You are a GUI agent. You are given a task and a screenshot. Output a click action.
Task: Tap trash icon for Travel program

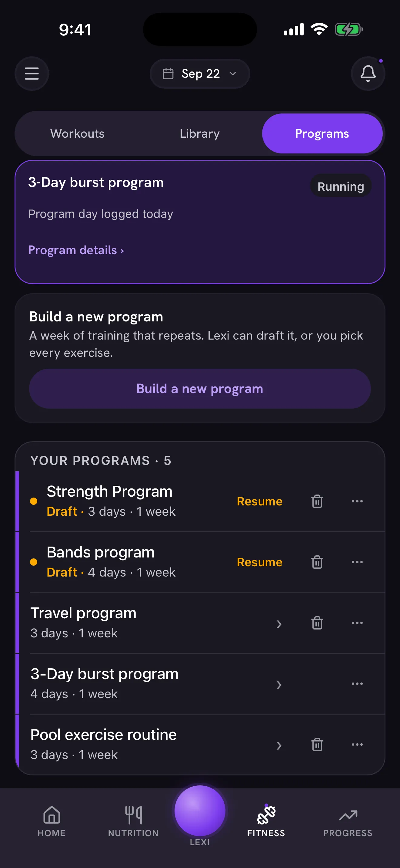[317, 623]
